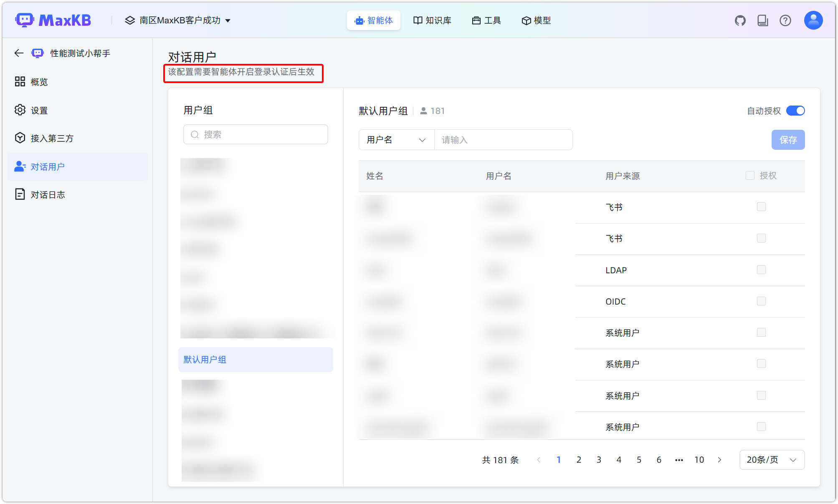Open the 用户名 filter dropdown
This screenshot has height=504, width=838.
click(x=396, y=140)
